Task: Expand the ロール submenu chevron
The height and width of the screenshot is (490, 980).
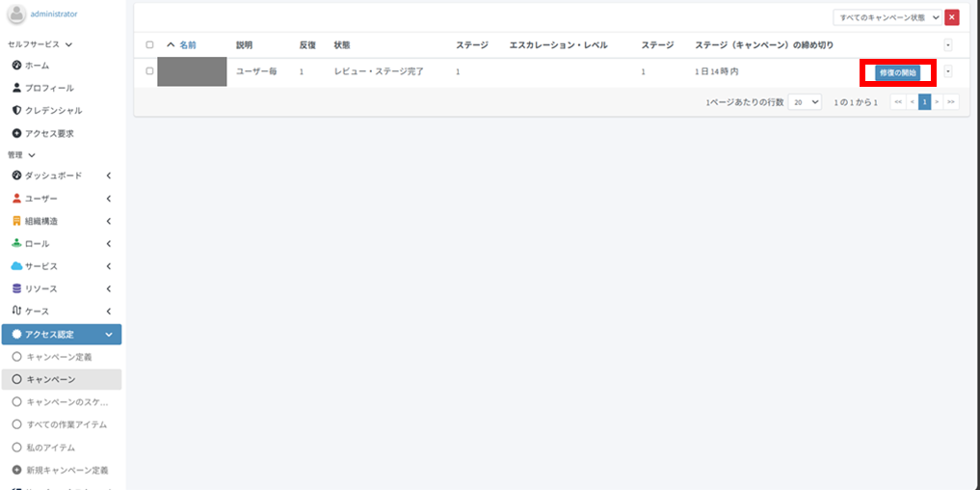Action: click(109, 244)
